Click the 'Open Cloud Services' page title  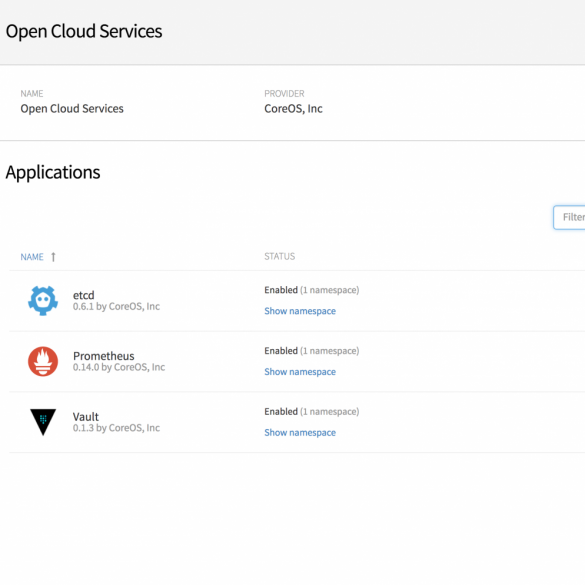click(x=84, y=31)
